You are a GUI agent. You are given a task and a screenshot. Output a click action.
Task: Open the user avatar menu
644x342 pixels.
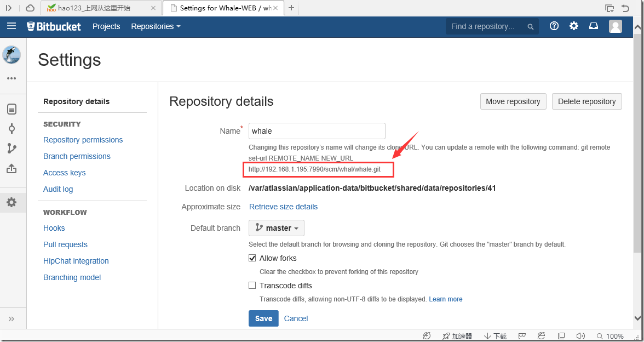tap(616, 26)
